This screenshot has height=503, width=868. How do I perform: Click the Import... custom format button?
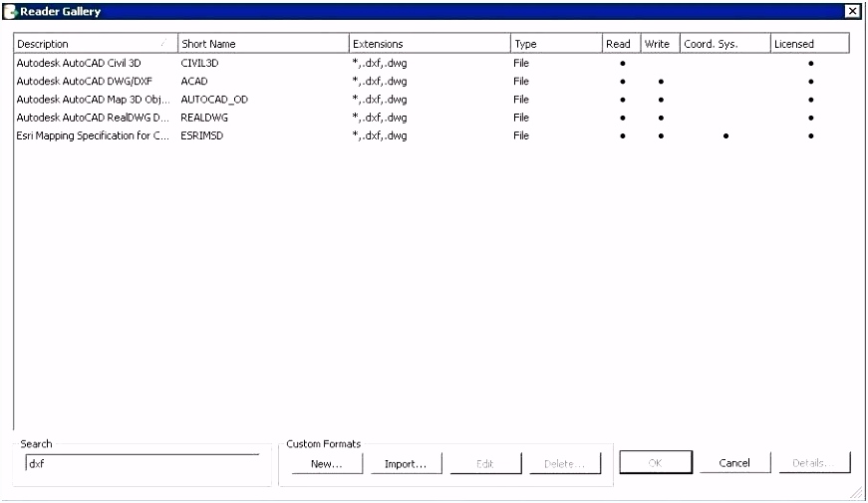(406, 464)
